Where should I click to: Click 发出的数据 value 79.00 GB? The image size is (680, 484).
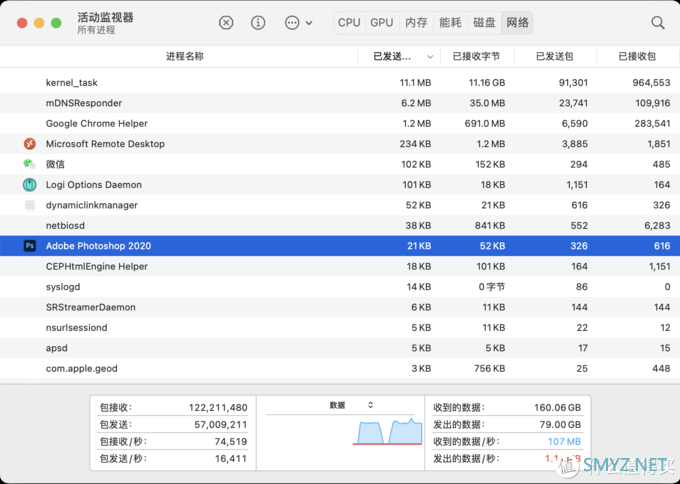(560, 424)
